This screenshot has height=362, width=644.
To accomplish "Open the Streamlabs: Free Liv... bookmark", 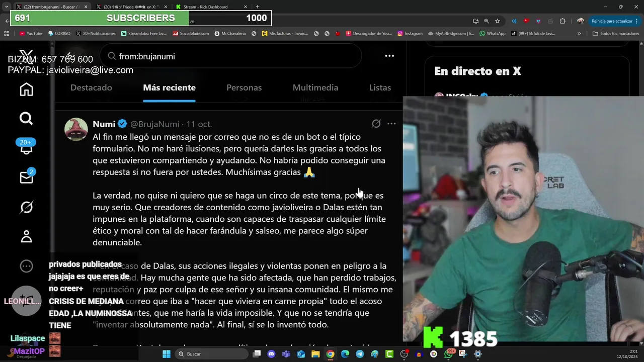I will 144,33.
